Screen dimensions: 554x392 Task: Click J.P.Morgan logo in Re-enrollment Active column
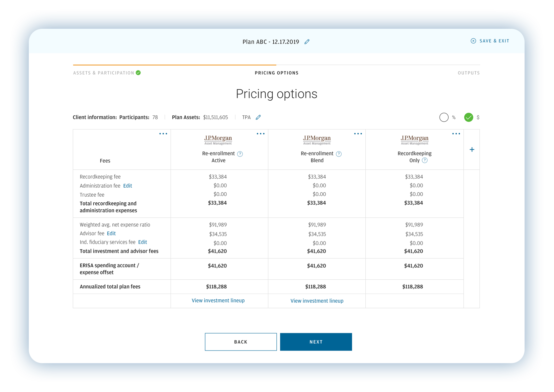click(218, 140)
